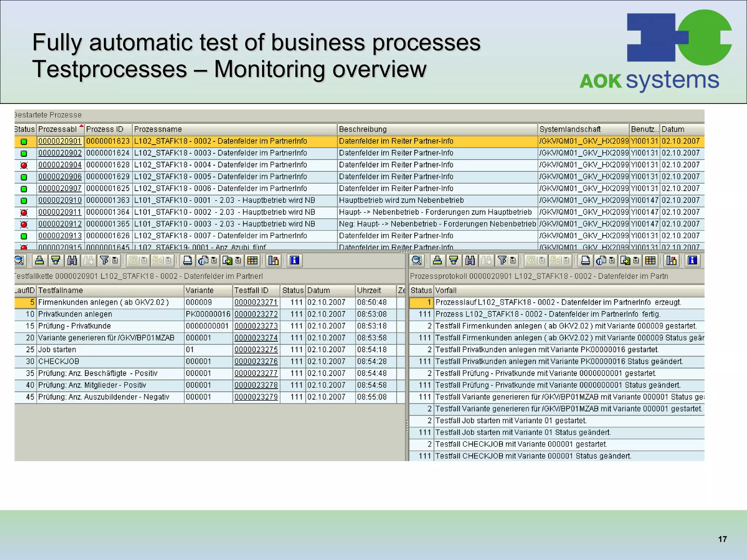Show graphic chart icon in Prozessprotokoll toolbar

tap(671, 260)
